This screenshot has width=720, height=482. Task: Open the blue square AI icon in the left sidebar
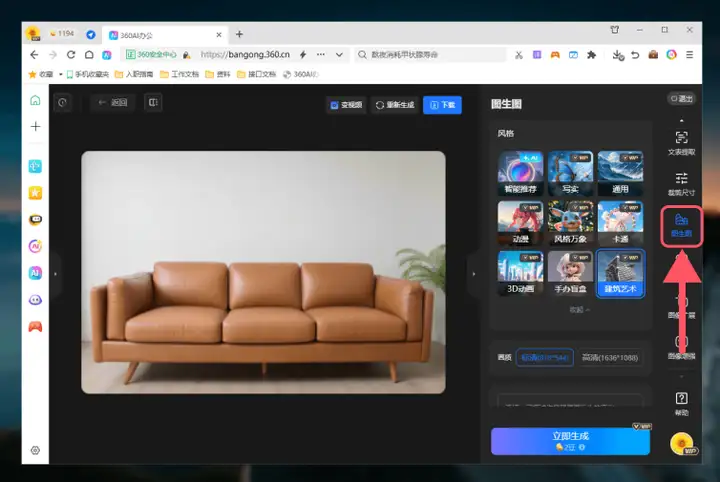(x=35, y=273)
